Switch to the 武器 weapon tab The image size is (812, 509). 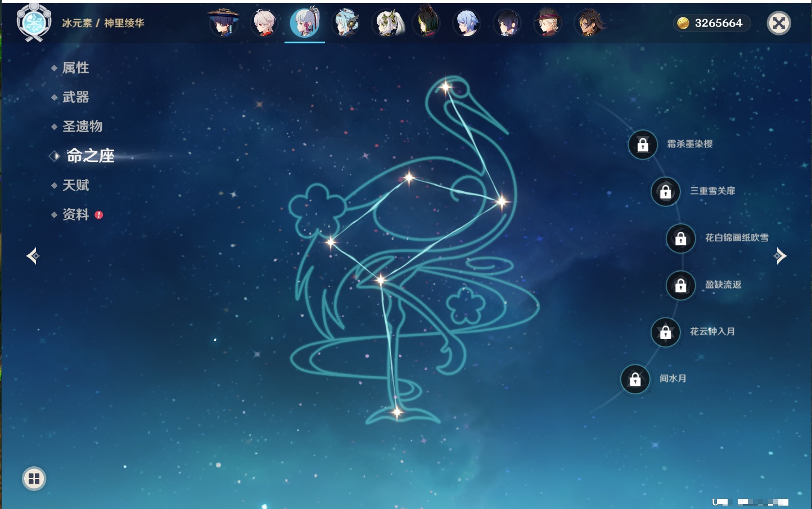click(75, 97)
